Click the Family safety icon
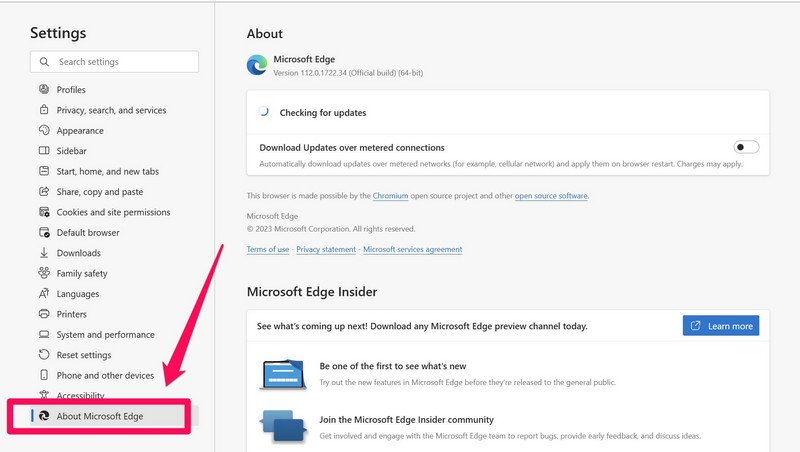Viewport: 800px width, 452px height. pyautogui.click(x=44, y=273)
